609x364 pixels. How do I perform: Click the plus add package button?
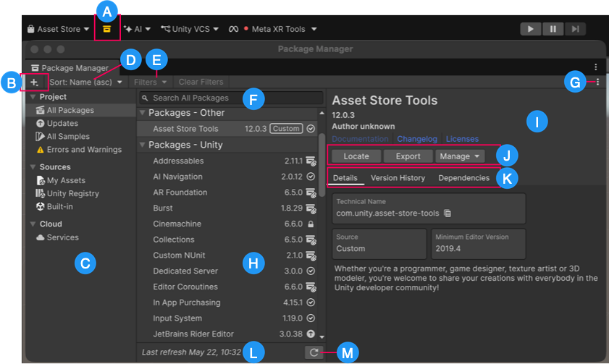(x=35, y=82)
